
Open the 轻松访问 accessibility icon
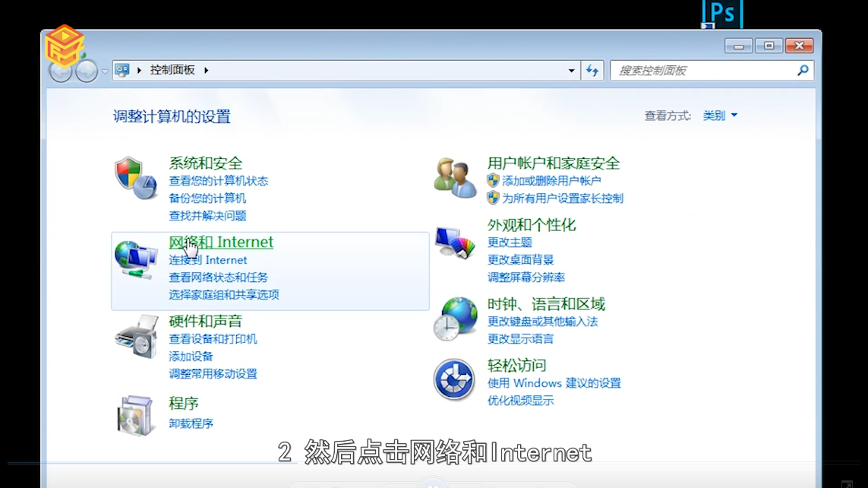[x=453, y=379]
